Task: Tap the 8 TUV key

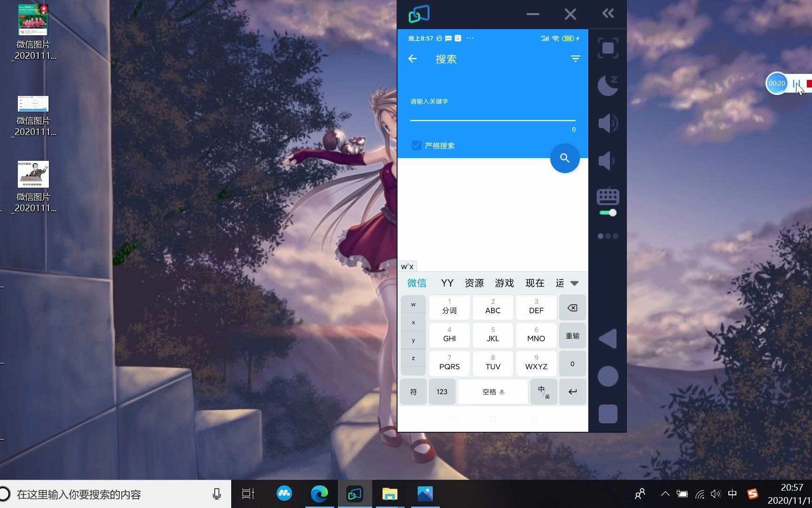Action: (x=492, y=363)
